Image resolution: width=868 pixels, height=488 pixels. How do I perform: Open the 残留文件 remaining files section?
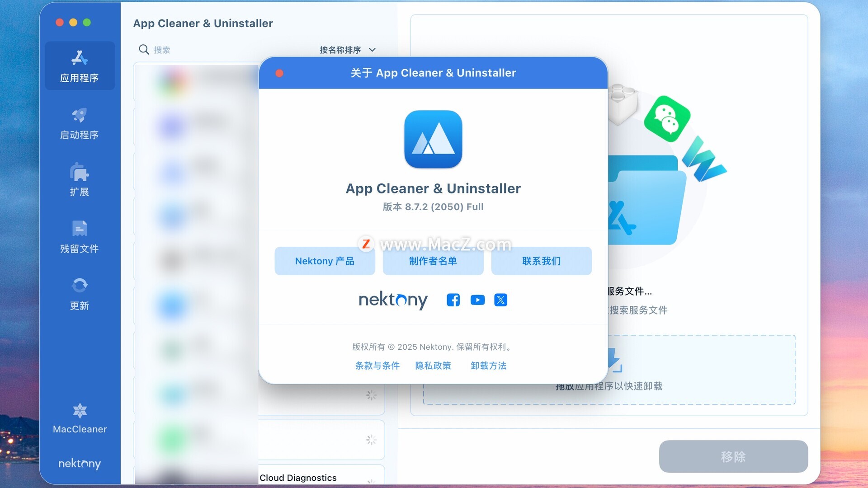(80, 237)
